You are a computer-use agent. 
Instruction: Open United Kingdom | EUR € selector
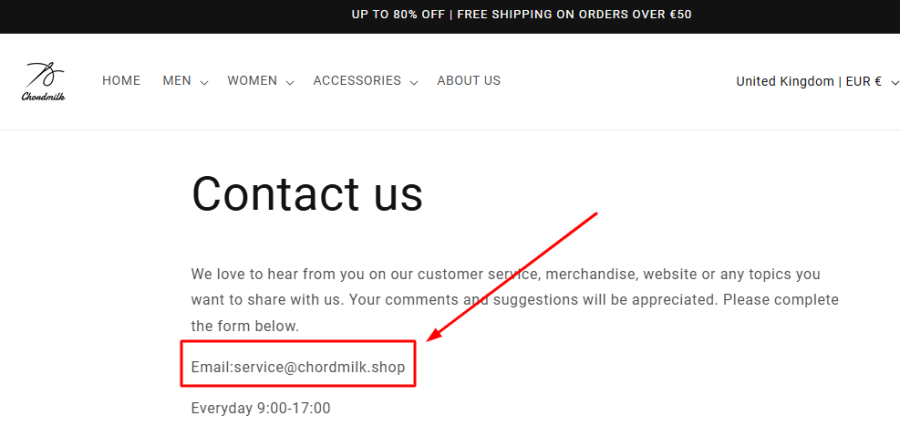tap(808, 82)
